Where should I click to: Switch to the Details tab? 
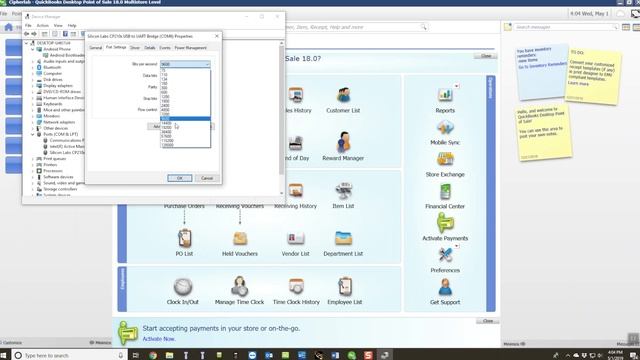point(150,48)
